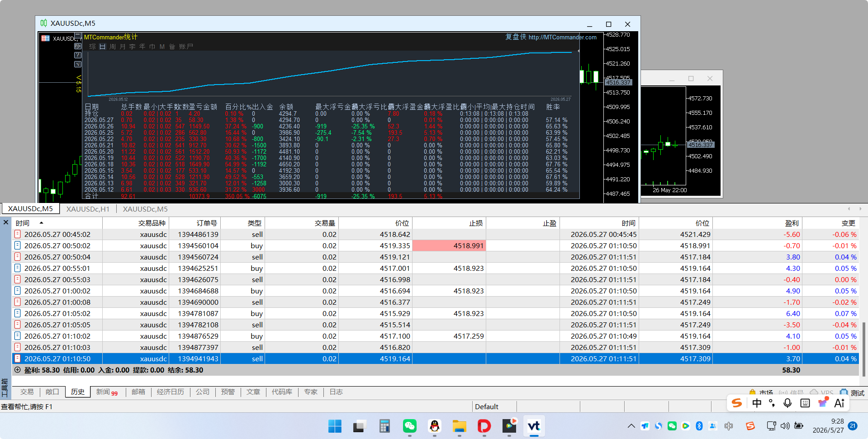Close the toolbox panel with the X icon
Viewport: 868px width, 439px height.
point(6,222)
